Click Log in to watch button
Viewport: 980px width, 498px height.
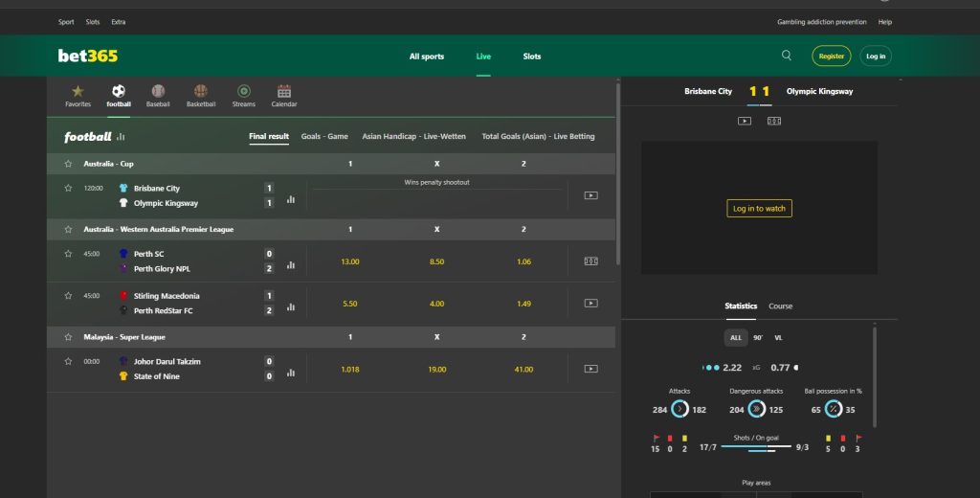coord(759,209)
